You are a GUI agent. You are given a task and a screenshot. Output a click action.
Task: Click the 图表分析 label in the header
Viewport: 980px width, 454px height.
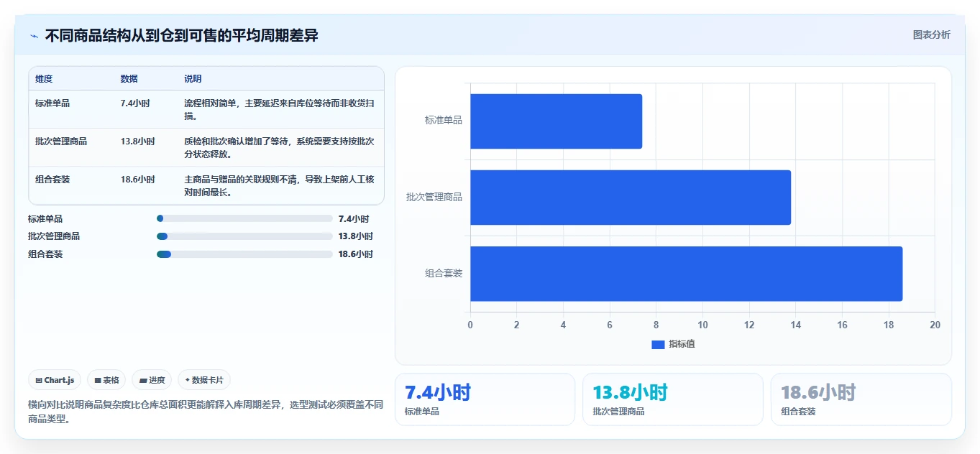pyautogui.click(x=931, y=35)
